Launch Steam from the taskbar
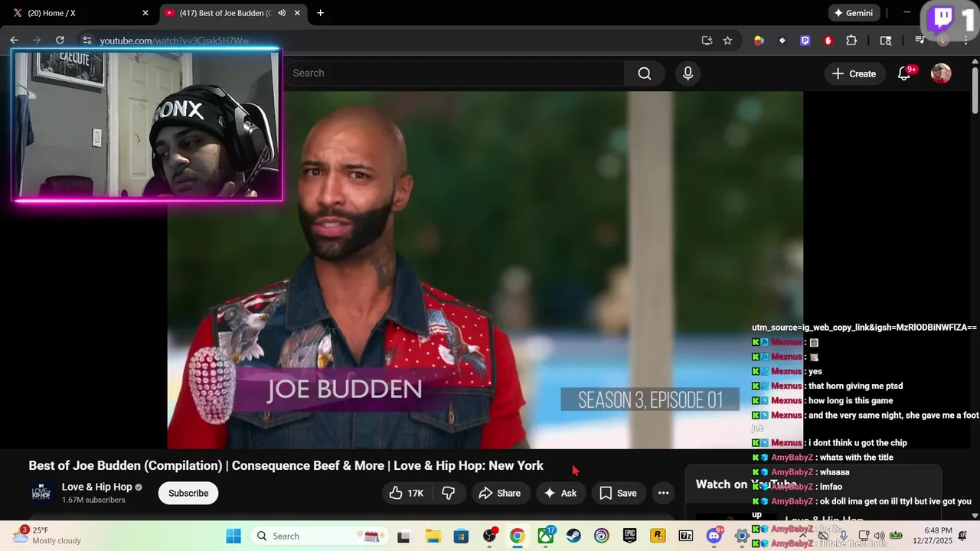The image size is (980, 551). click(573, 536)
